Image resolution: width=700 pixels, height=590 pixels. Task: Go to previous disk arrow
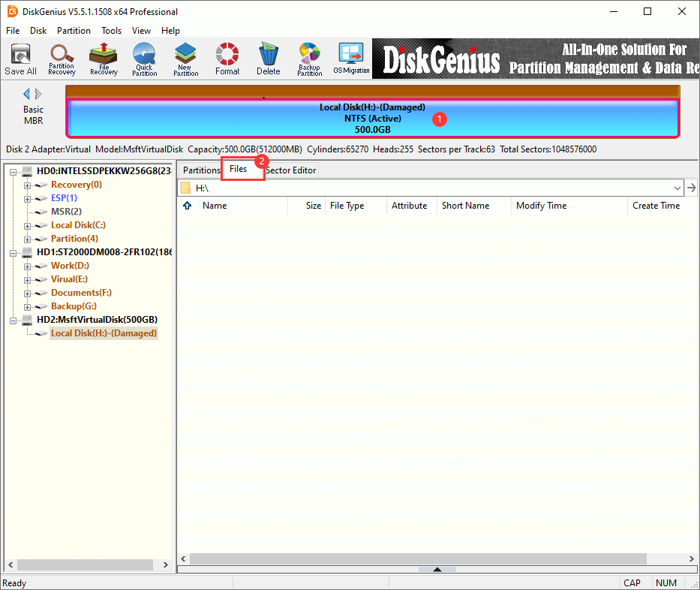pyautogui.click(x=26, y=94)
